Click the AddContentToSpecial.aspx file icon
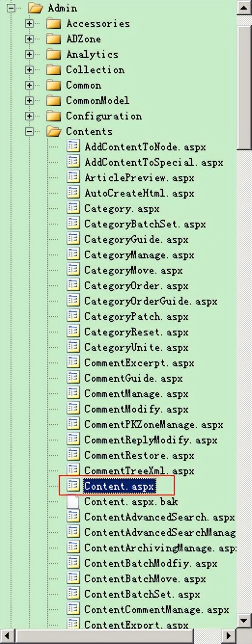The image size is (252, 644). pyautogui.click(x=73, y=161)
